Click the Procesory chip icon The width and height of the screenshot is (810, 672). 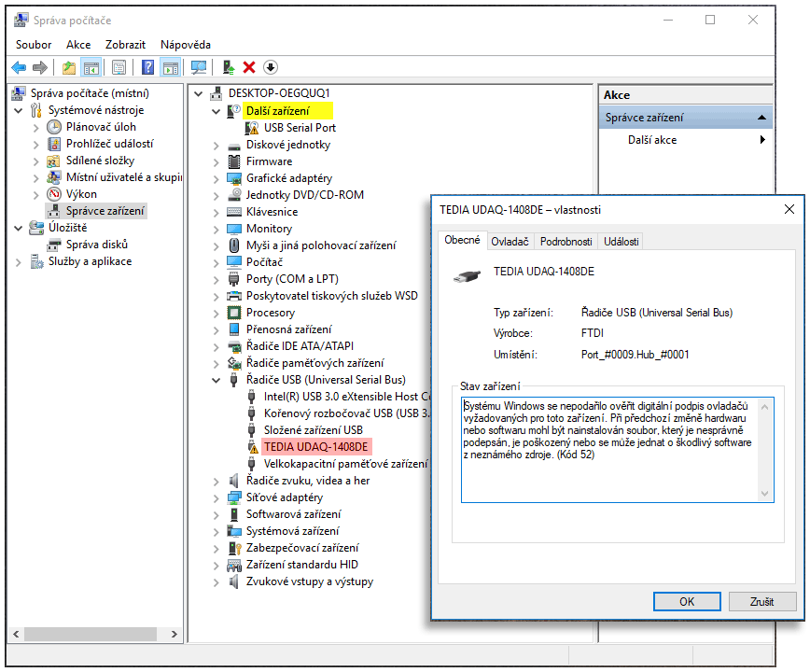click(234, 313)
